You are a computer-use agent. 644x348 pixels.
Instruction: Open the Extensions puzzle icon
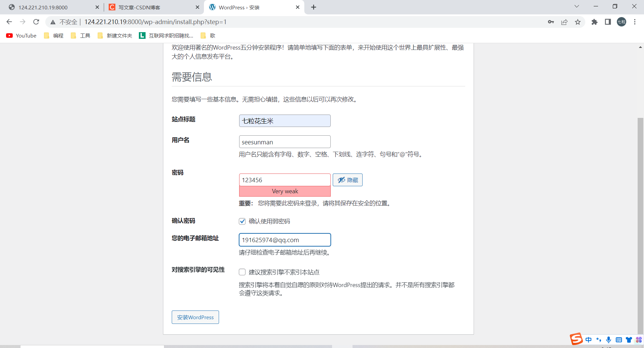tap(594, 22)
